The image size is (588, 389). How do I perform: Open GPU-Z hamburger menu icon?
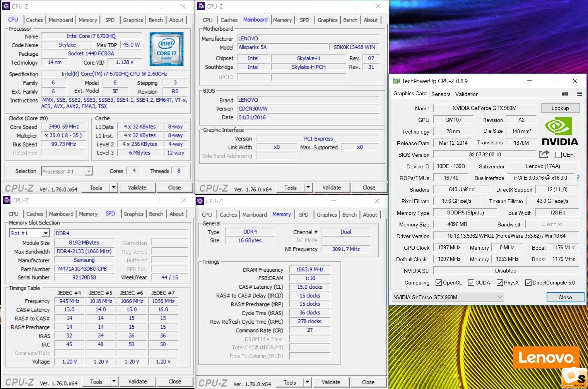(579, 94)
